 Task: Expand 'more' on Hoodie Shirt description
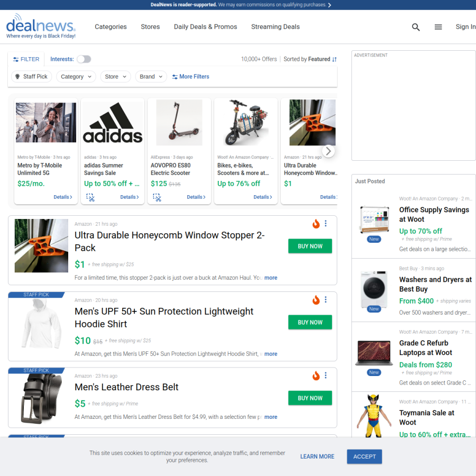(x=271, y=354)
